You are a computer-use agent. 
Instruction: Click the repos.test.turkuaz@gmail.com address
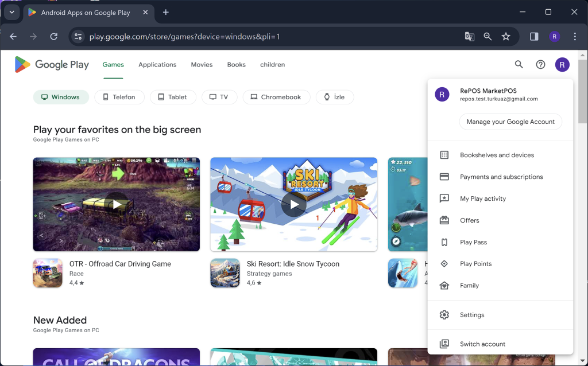pos(499,99)
